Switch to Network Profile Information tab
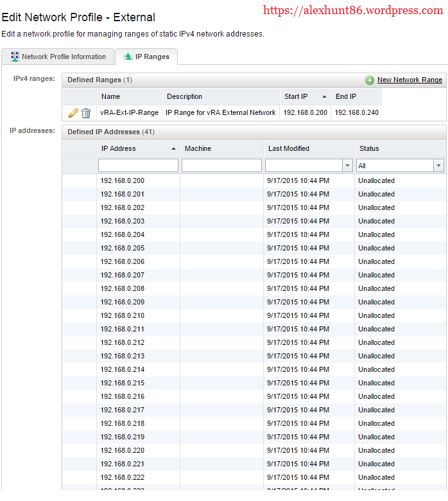 [x=63, y=57]
